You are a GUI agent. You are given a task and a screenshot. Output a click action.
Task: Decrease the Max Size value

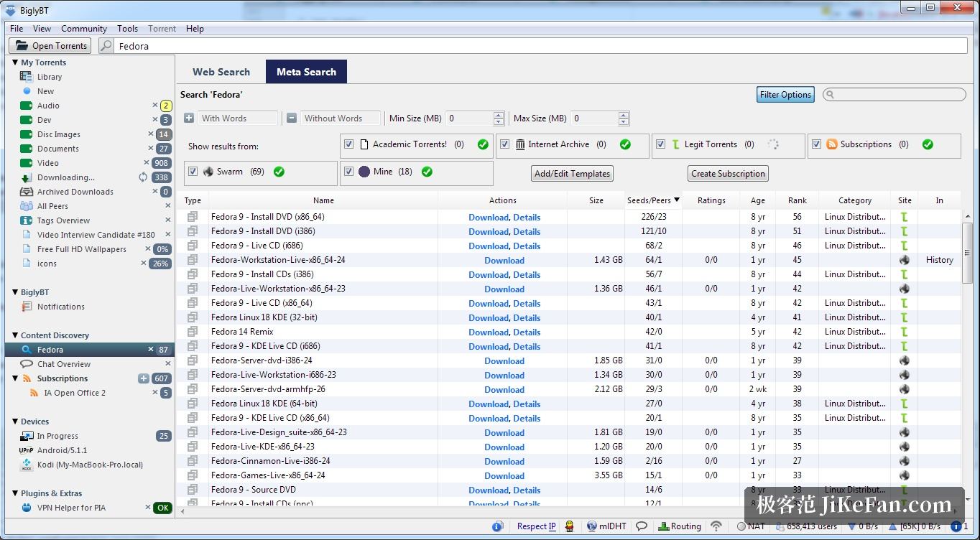click(624, 122)
